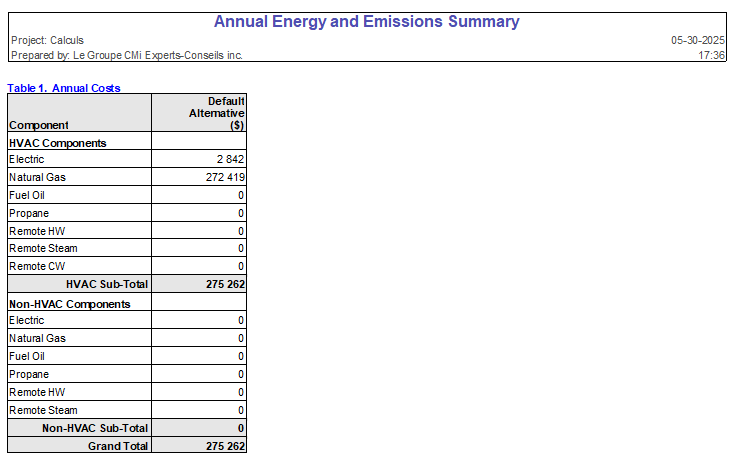Select the Natural Gas cost value 272 419

(223, 178)
